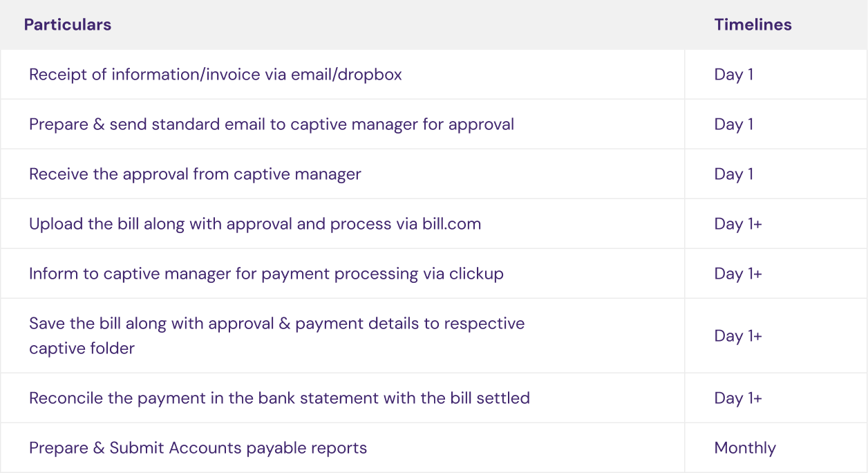Click the 'Day 1+' cell for reconciliation row
This screenshot has height=473, width=868.
pyautogui.click(x=739, y=398)
